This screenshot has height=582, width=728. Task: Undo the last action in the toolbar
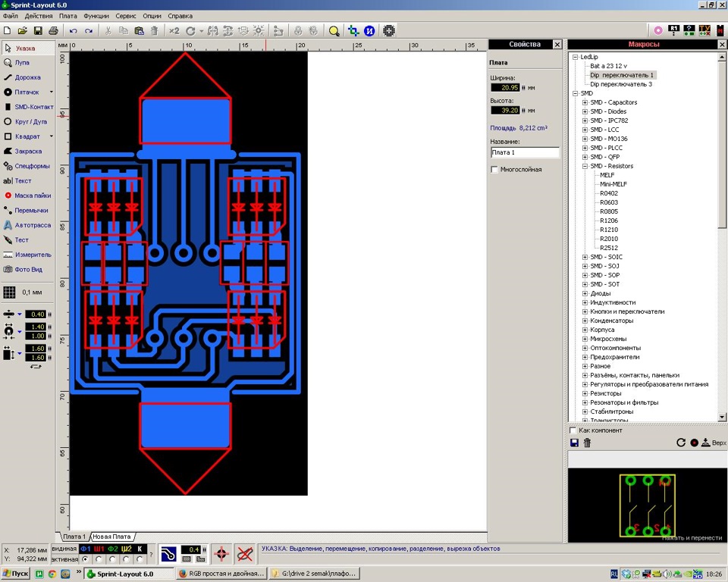tap(74, 31)
